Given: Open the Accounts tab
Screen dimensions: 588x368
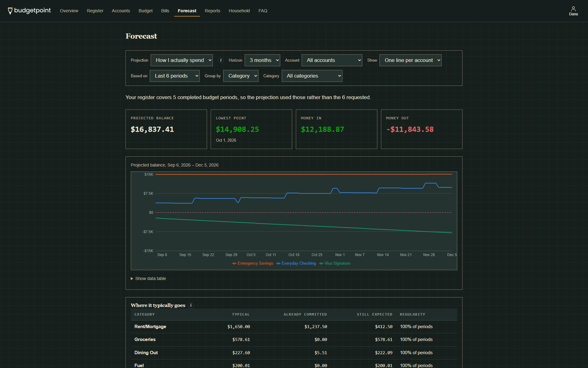Looking at the screenshot, I should 121,11.
